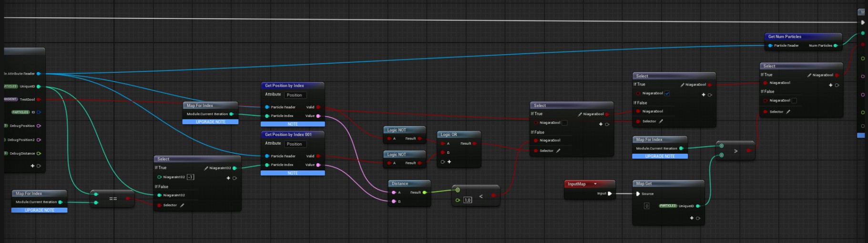Image resolution: width=868 pixels, height=243 pixels.
Task: Click the Value output pin of Get Position by Index 001
Action: 318,165
